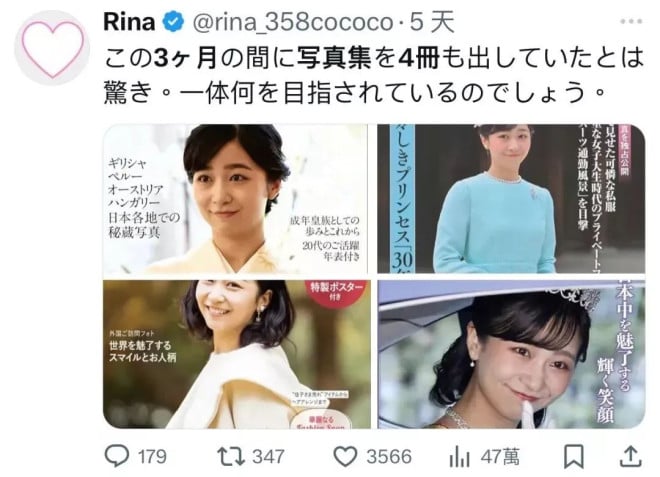Bookmark this tweet
Screen dimensions: 660x477
[x=574, y=456]
